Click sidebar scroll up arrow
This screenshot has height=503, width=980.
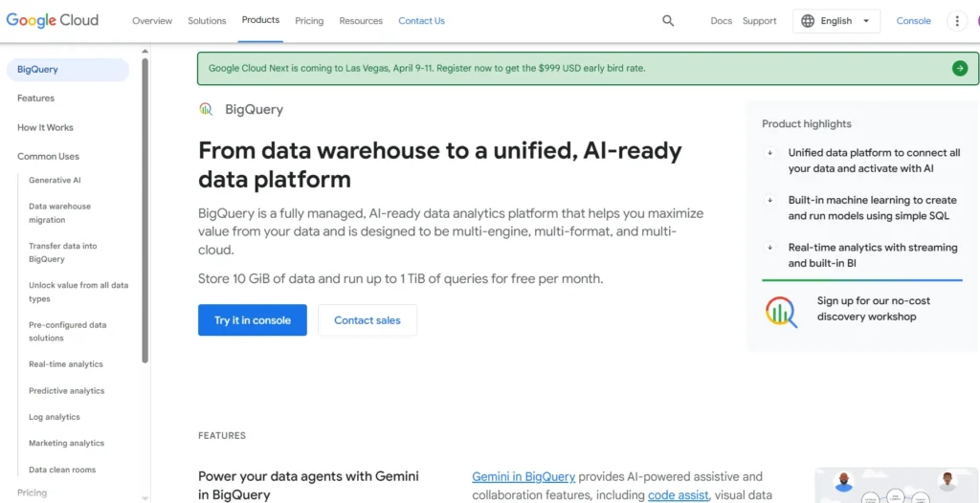(145, 52)
